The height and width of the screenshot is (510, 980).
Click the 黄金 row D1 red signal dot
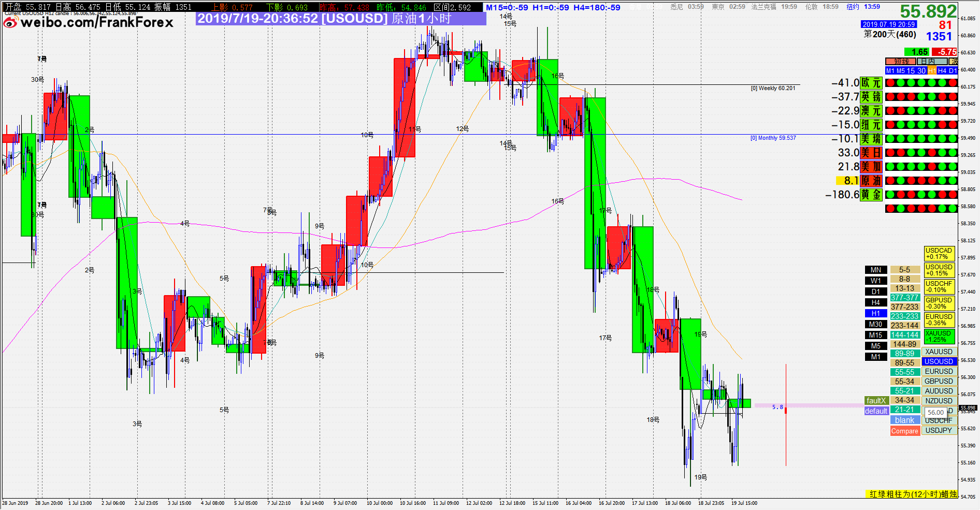[x=953, y=195]
